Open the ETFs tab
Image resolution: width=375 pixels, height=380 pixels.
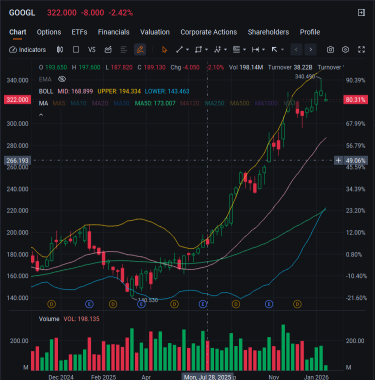[79, 32]
